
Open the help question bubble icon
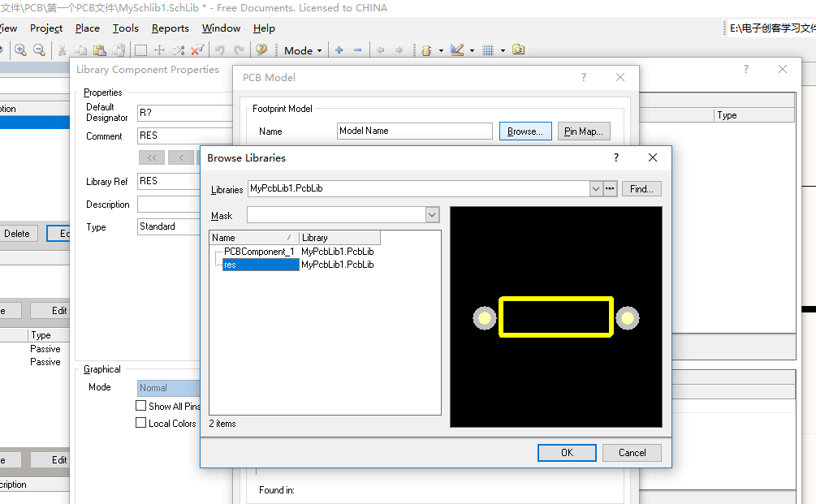261,50
